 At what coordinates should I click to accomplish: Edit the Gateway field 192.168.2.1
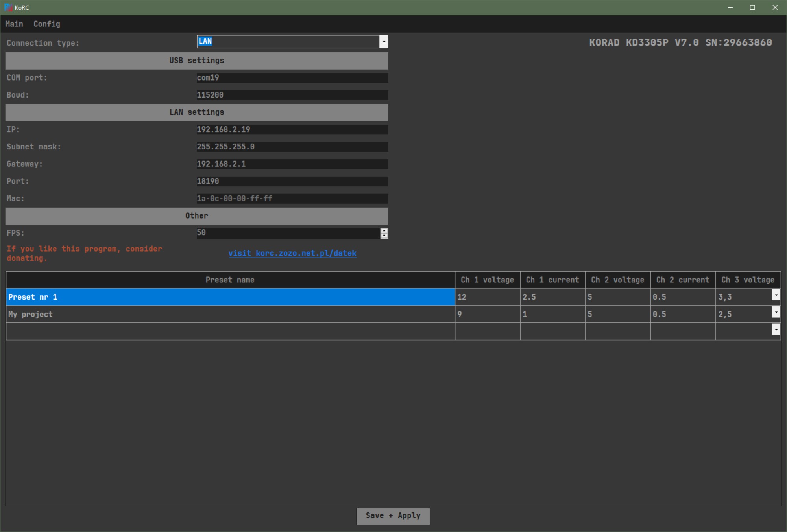292,164
